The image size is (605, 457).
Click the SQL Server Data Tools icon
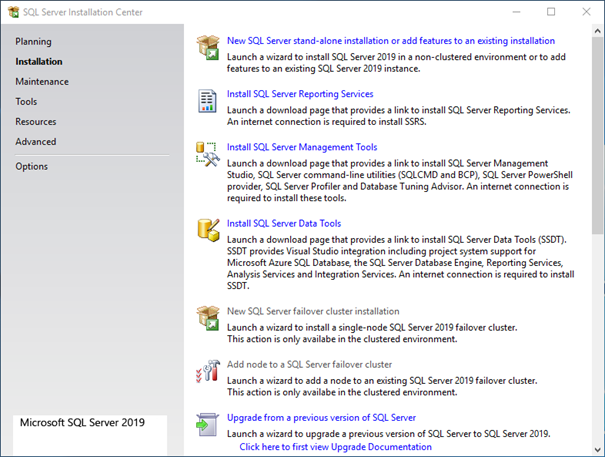208,230
